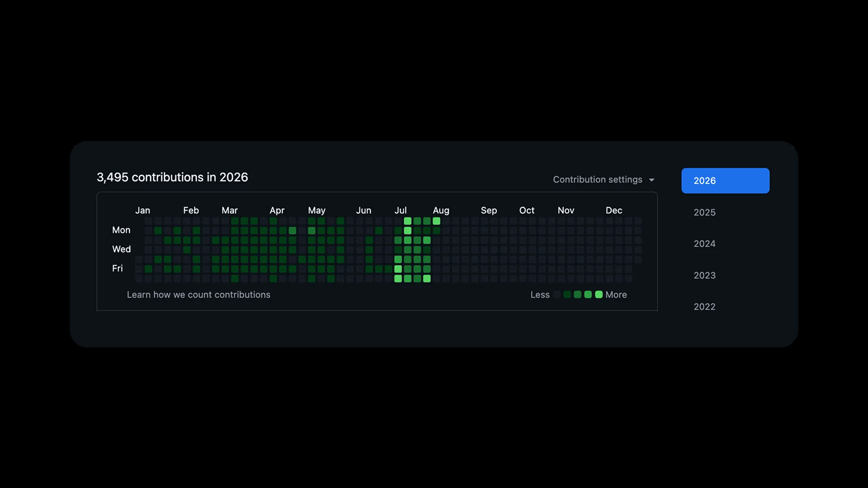Viewport: 868px width, 488px height.
Task: Click the Aug month label
Action: [x=441, y=210]
